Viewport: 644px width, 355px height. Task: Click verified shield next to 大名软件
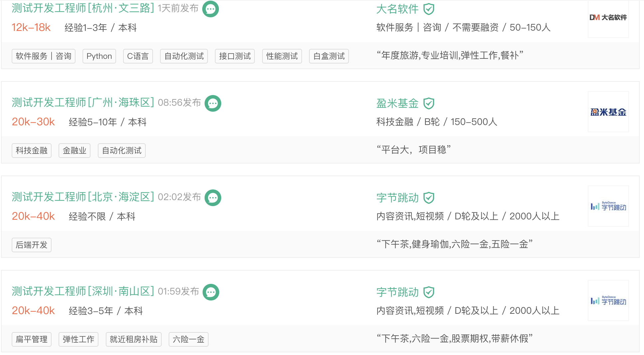point(429,9)
